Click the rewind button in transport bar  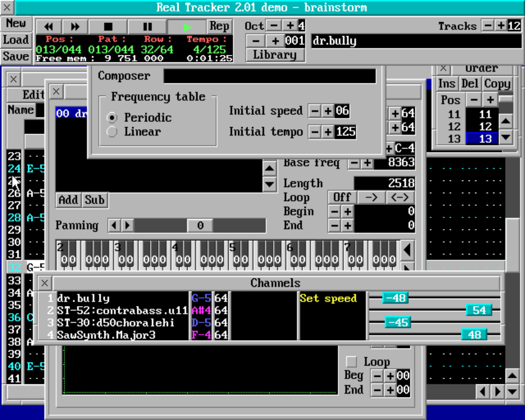(49, 27)
